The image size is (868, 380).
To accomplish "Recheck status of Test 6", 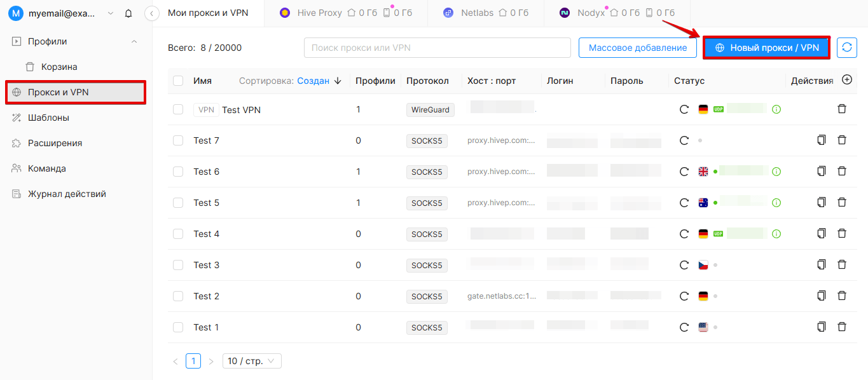I will pos(684,172).
